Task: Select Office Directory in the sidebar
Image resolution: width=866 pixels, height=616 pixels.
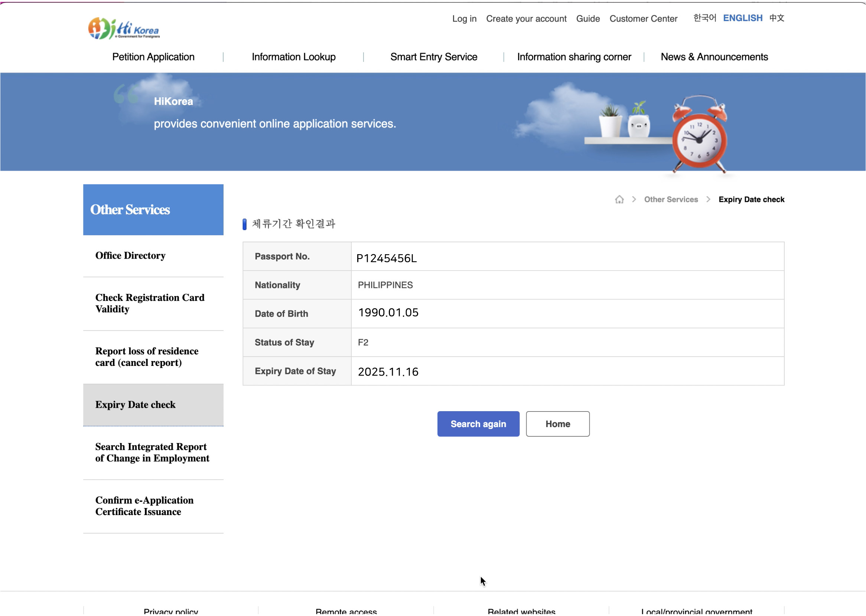Action: pyautogui.click(x=130, y=255)
